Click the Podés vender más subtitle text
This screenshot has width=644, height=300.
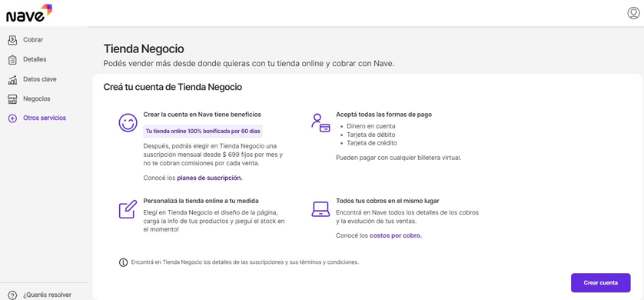click(249, 64)
